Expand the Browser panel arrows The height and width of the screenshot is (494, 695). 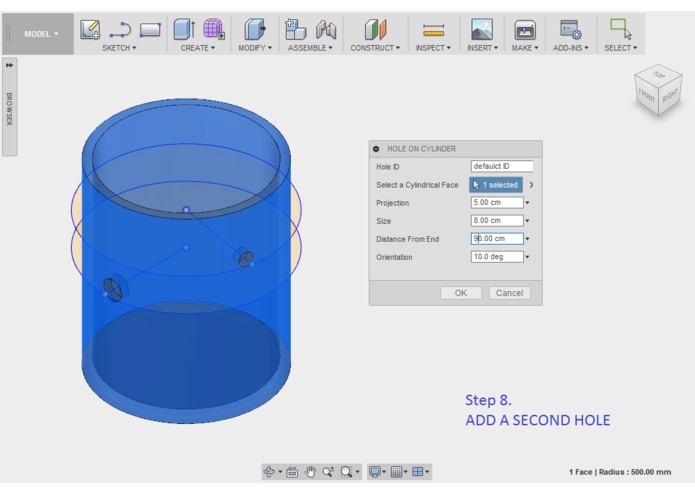(9, 65)
